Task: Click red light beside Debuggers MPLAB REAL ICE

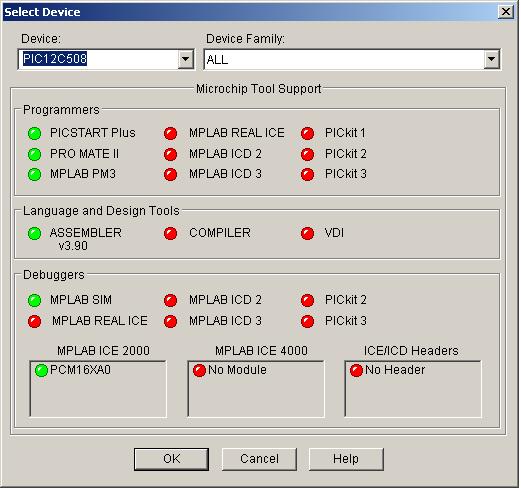Action: (34, 321)
